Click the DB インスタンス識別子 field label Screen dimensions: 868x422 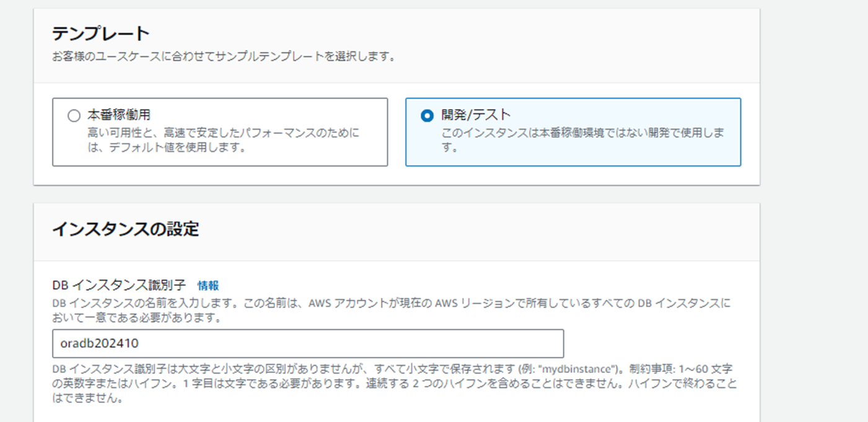coord(120,286)
